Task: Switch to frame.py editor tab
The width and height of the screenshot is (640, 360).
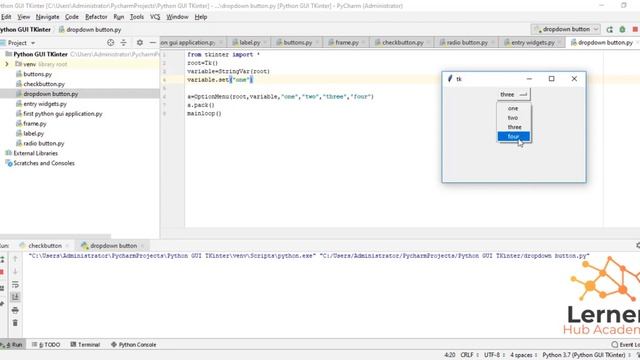Action: click(346, 42)
